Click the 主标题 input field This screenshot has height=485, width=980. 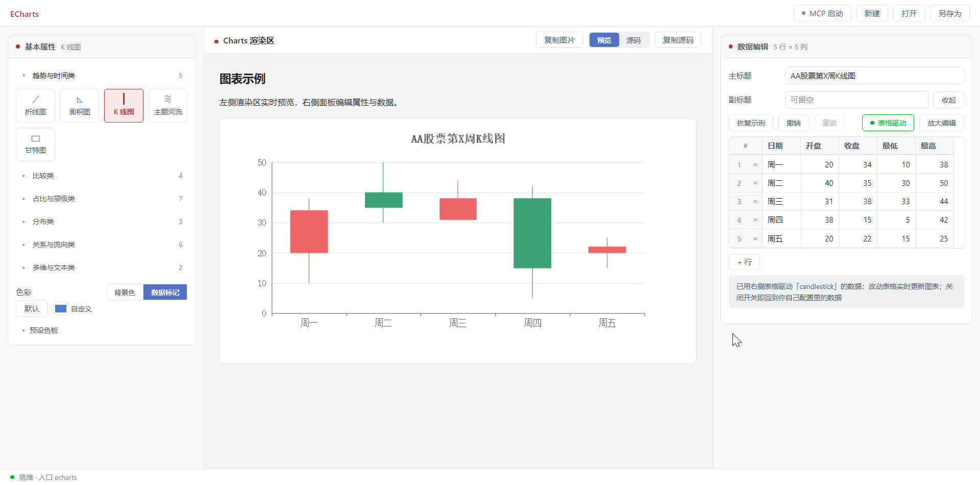coord(874,76)
